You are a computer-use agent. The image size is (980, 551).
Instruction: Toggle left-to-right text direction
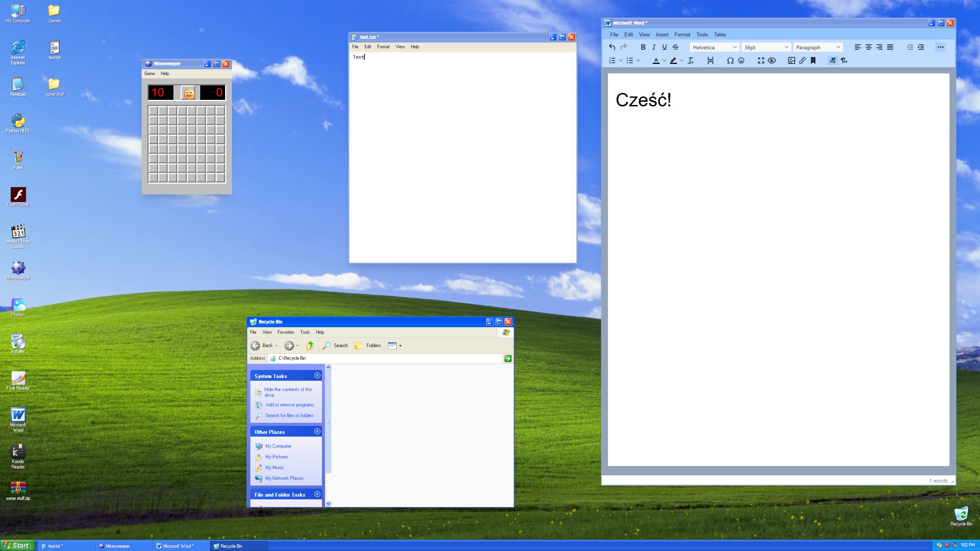[833, 60]
